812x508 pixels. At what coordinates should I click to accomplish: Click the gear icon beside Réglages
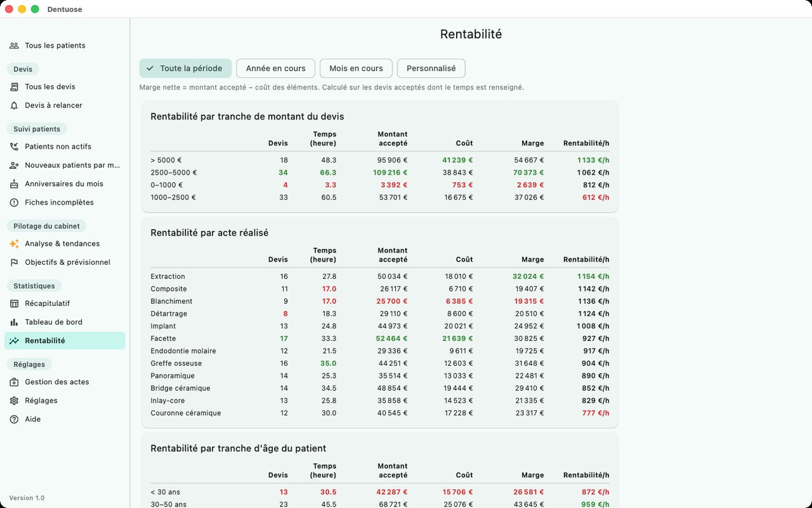click(14, 401)
